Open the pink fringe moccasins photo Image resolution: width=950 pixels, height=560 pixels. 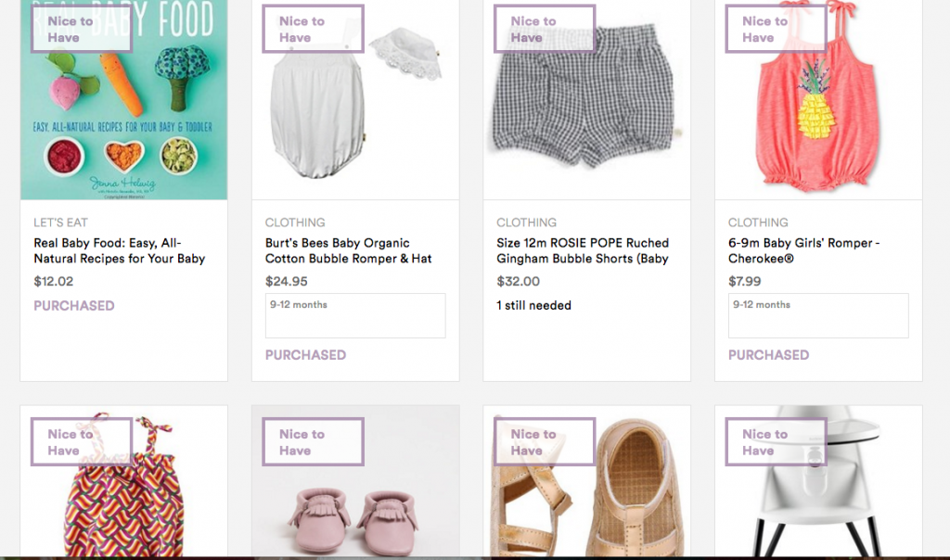[x=355, y=481]
